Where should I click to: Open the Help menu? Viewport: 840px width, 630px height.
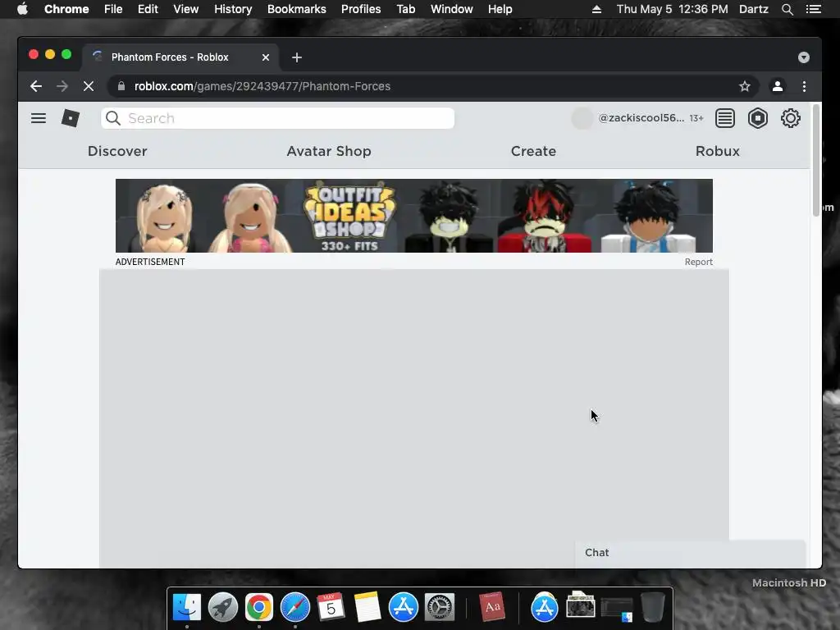[500, 9]
